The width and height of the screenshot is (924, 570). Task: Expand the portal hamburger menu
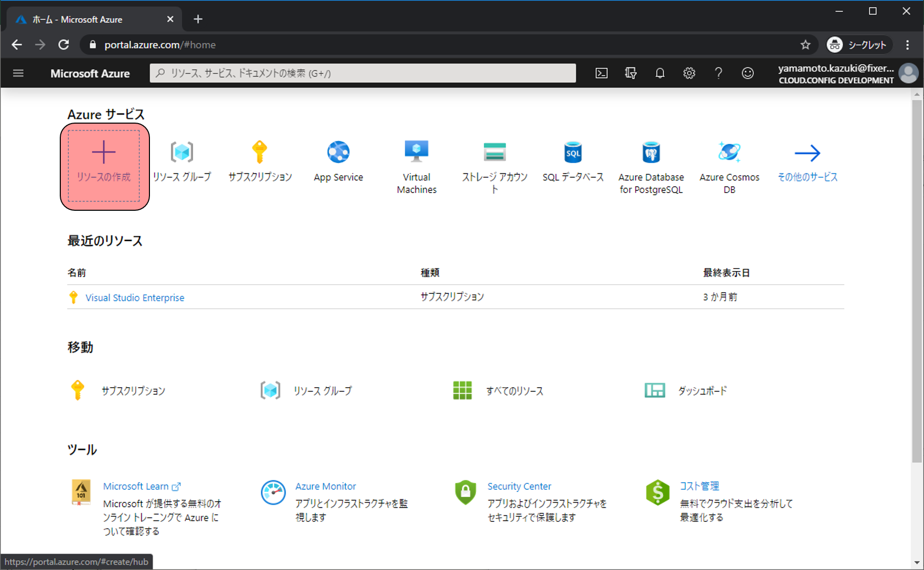[18, 73]
